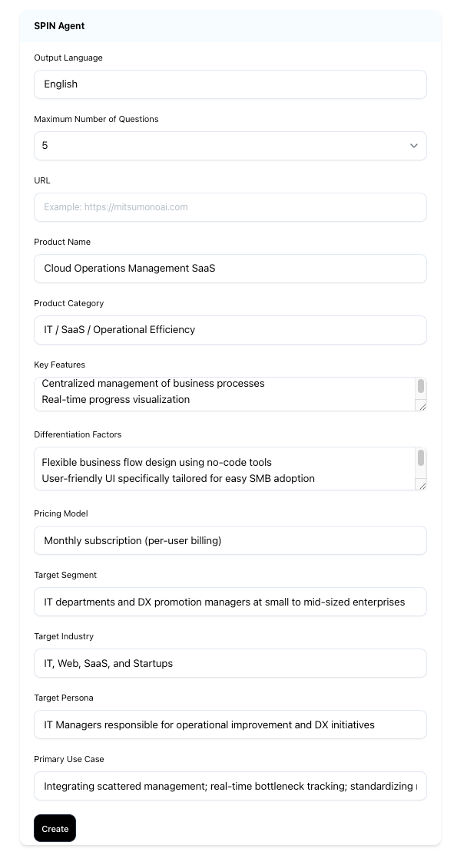Focus the Pricing Model input

230,540
